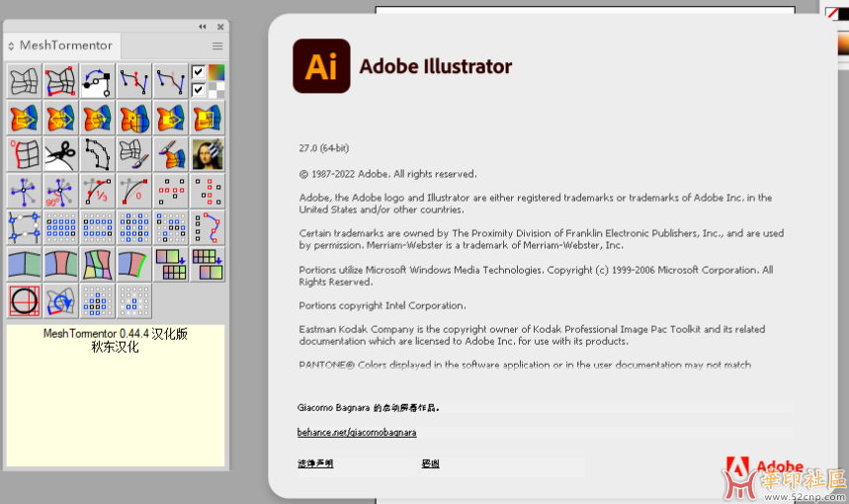Click the dot grid with blue diamond pattern icon
The image size is (849, 504).
tap(98, 301)
